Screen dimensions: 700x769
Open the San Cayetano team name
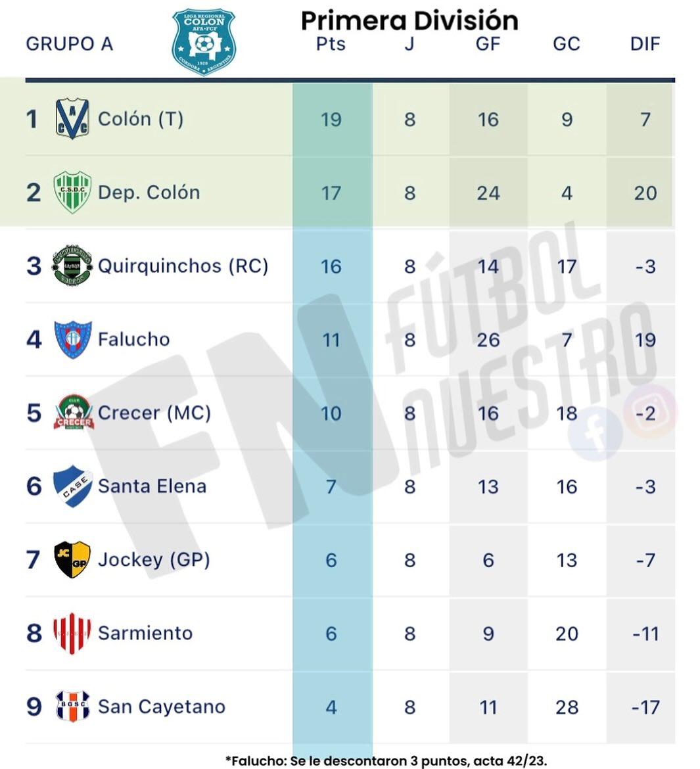161,707
